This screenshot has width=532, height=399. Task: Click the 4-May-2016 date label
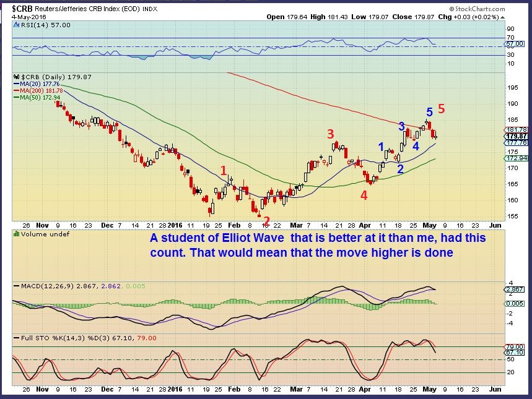point(29,17)
